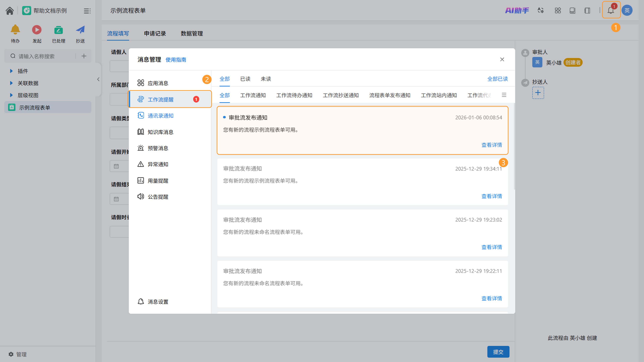This screenshot has height=362, width=644.
Task: Switch to the 未读 unread tab
Action: [x=266, y=79]
